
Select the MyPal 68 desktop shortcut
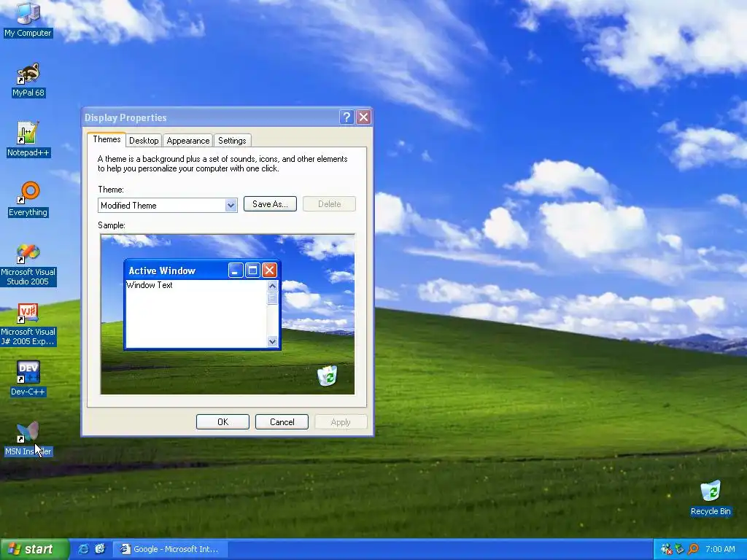28,79
